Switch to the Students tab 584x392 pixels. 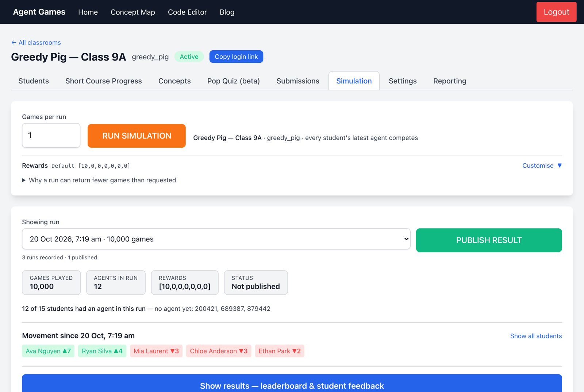(34, 81)
